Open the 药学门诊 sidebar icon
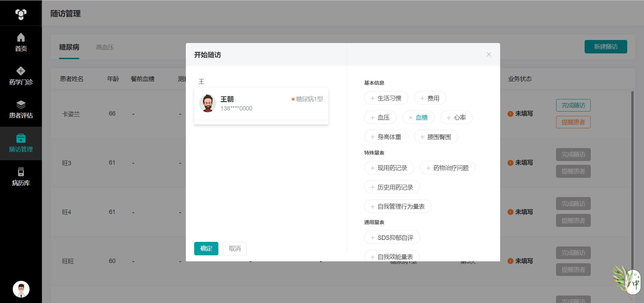The image size is (644, 303). point(21,71)
